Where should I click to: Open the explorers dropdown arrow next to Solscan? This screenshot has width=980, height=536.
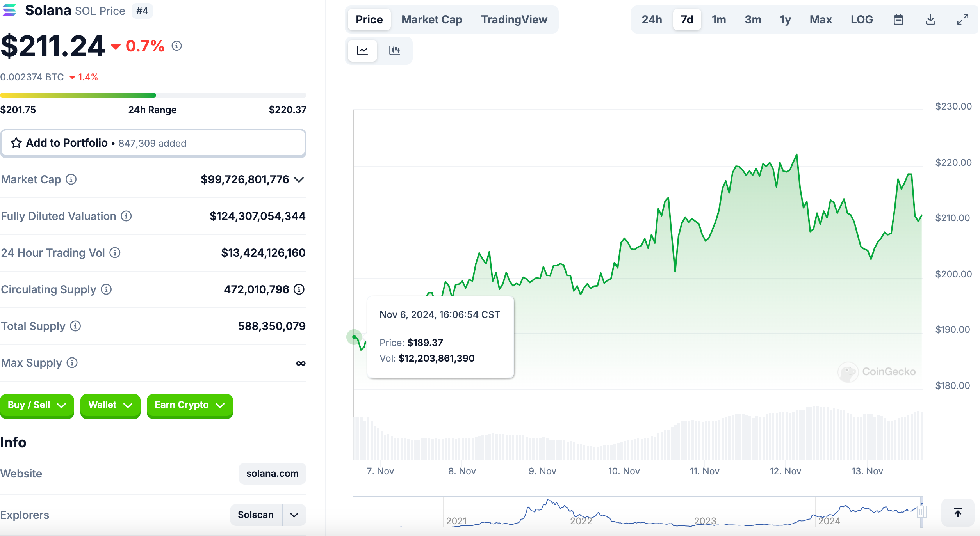coord(294,515)
